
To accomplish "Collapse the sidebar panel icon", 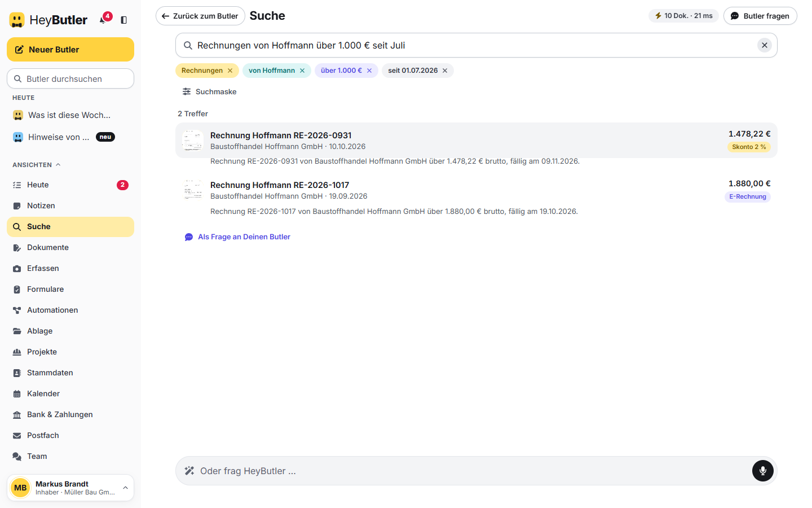I will pos(124,20).
